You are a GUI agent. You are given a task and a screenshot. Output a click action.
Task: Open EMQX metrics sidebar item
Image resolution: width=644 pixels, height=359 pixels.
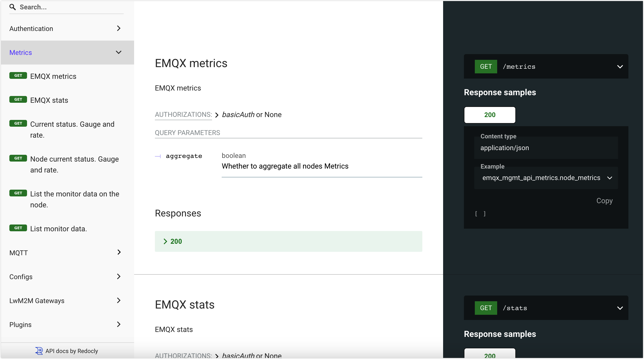click(67, 76)
